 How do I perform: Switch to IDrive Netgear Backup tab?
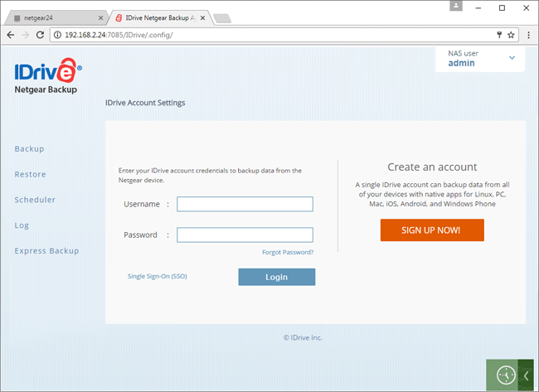[160, 18]
